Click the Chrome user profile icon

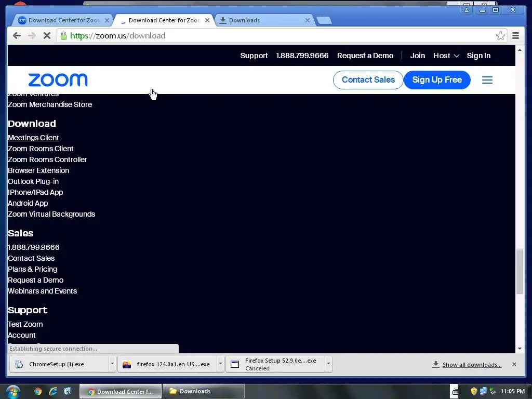click(x=467, y=10)
